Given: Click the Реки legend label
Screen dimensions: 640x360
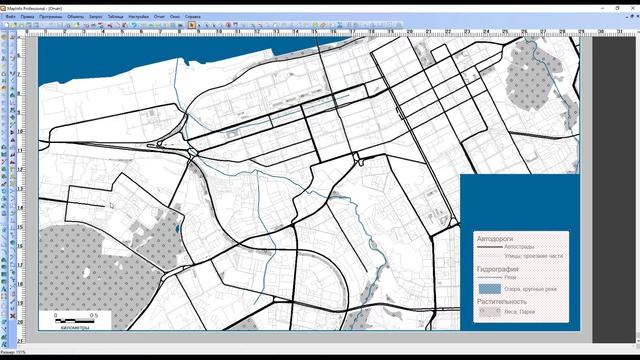Looking at the screenshot, I should [x=510, y=277].
